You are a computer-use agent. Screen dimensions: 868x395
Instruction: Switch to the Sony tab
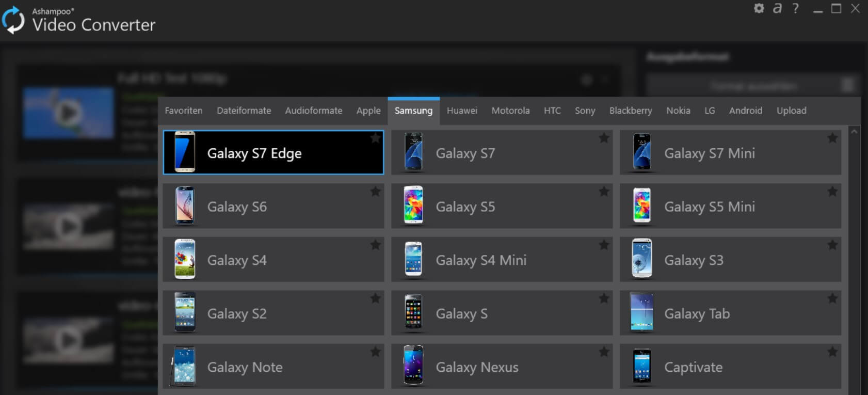[585, 110]
